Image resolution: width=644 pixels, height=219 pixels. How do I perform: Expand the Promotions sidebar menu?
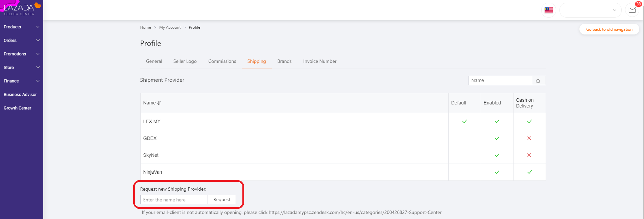click(x=22, y=54)
